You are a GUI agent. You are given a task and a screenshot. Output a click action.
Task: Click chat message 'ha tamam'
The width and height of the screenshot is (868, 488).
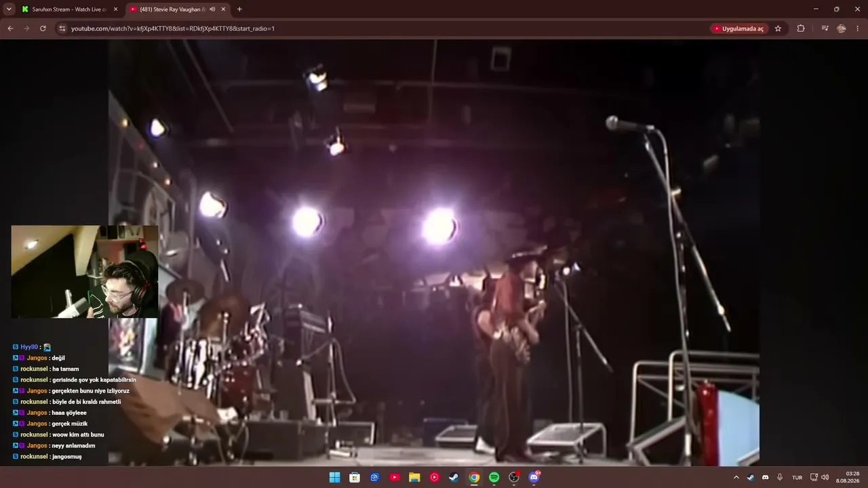[x=65, y=369]
